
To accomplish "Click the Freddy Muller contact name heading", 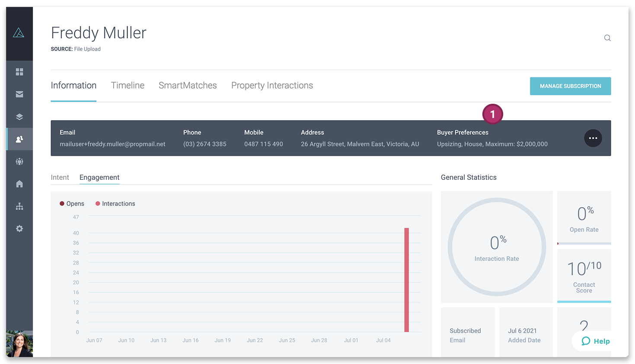I will (99, 33).
